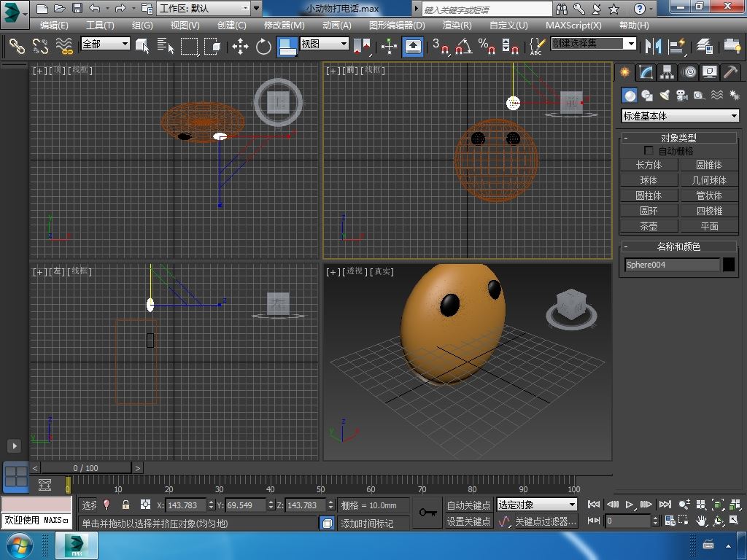Toggle Percent Snap

coord(487,46)
